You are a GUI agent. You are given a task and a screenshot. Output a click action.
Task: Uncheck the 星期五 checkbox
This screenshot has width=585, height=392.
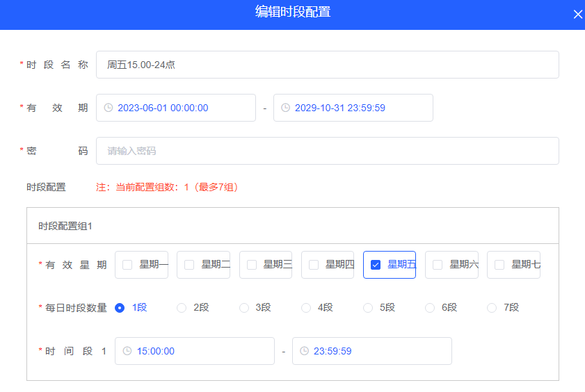pos(376,265)
